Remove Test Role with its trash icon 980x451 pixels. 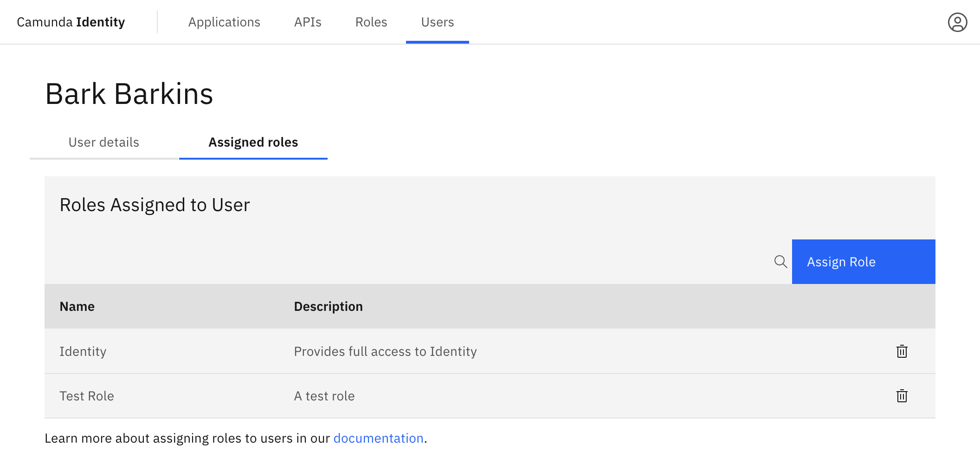(902, 396)
